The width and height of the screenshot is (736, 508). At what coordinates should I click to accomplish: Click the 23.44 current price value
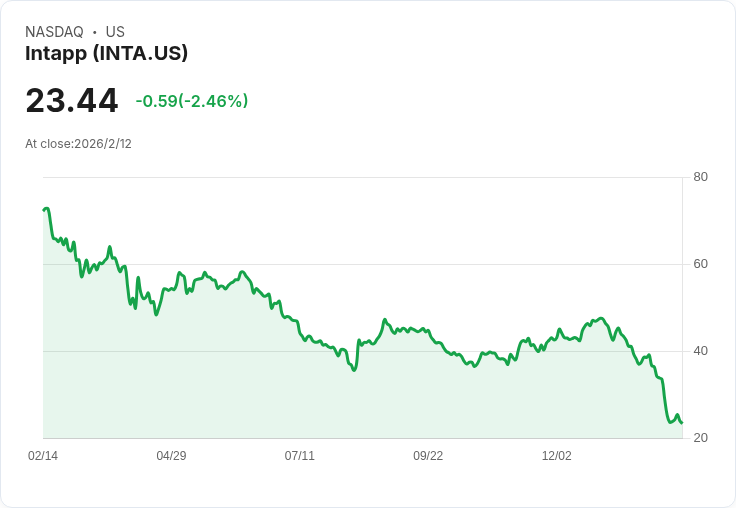click(72, 101)
